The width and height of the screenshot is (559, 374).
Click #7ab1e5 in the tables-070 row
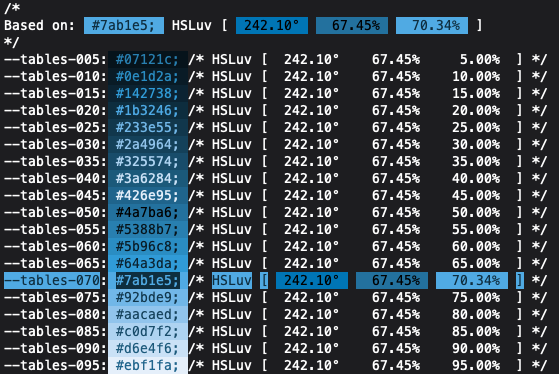pyautogui.click(x=148, y=281)
